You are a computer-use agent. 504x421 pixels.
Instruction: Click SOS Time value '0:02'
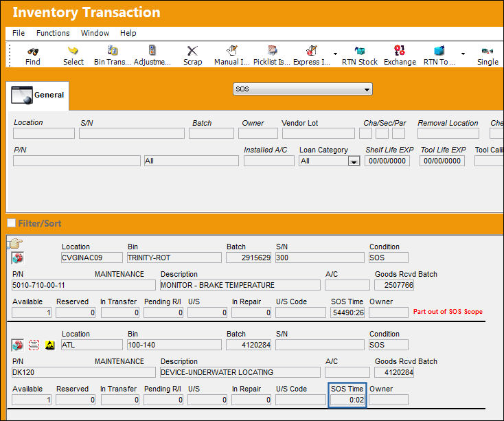347,400
